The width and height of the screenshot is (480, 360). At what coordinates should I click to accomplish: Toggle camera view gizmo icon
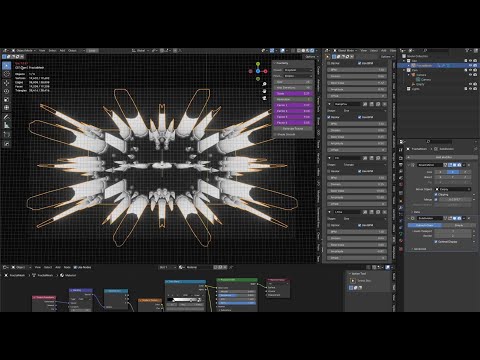tap(264, 98)
